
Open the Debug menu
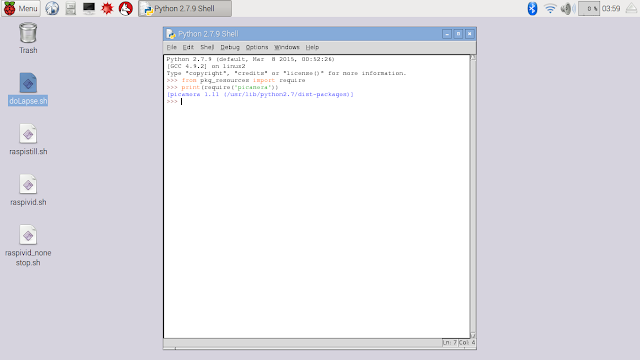pos(230,47)
